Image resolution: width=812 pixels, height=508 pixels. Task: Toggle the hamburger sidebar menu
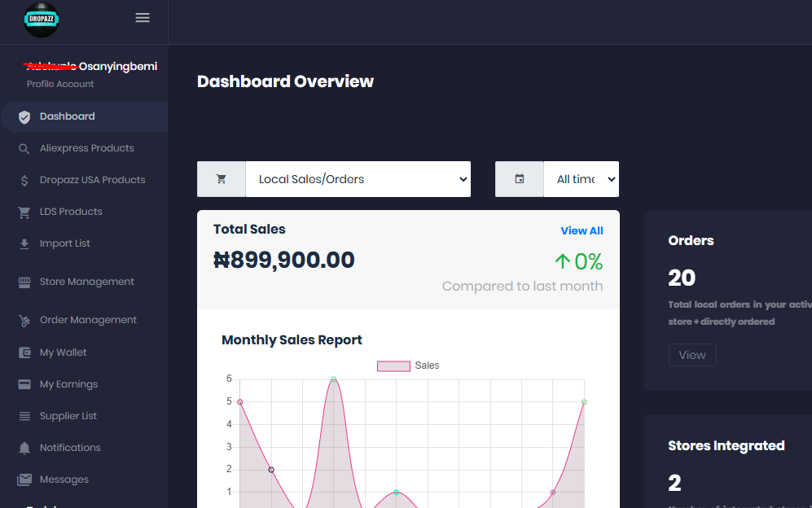tap(143, 18)
